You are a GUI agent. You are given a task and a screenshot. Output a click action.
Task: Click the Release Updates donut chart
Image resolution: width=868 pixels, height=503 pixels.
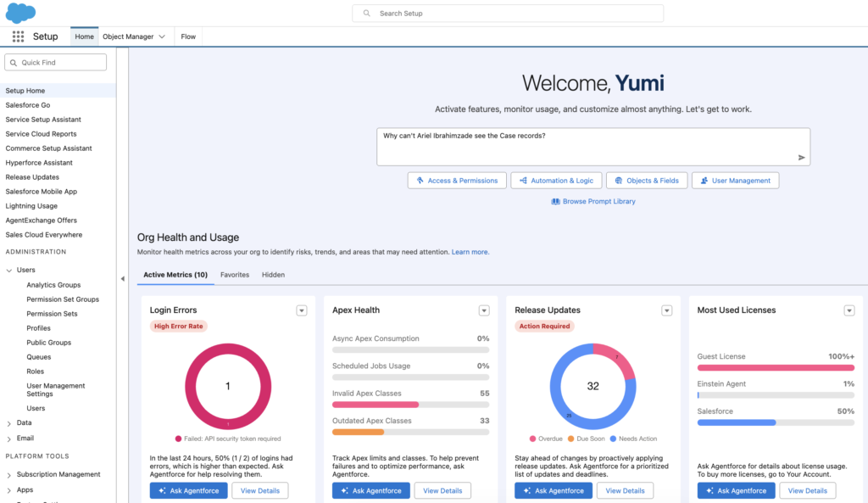pyautogui.click(x=593, y=386)
